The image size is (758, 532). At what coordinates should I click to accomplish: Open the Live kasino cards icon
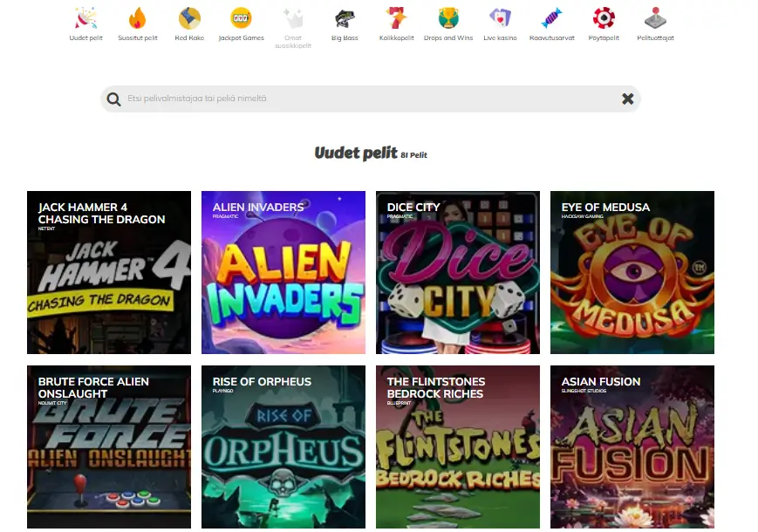(x=500, y=18)
